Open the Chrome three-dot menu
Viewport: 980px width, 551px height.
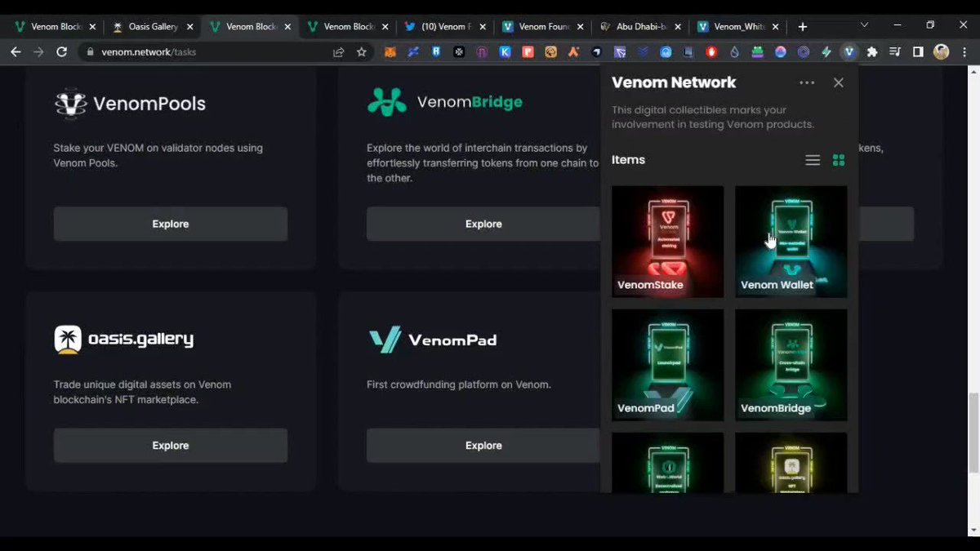point(965,51)
